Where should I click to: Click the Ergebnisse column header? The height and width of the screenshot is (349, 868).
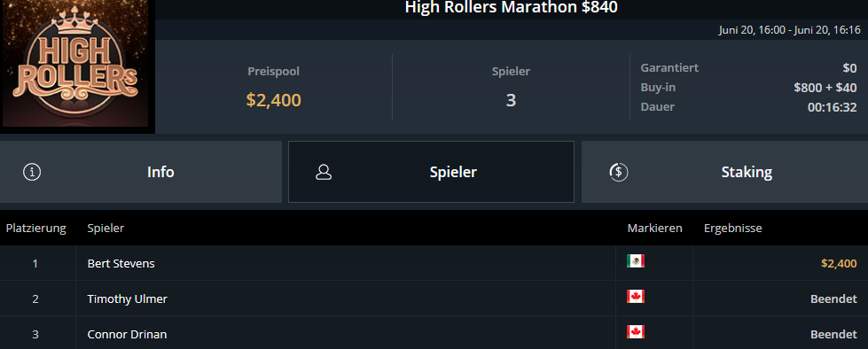pos(733,228)
